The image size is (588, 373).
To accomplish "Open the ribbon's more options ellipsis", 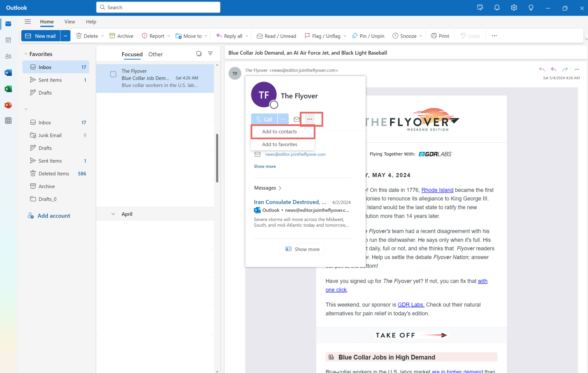I will tap(494, 36).
